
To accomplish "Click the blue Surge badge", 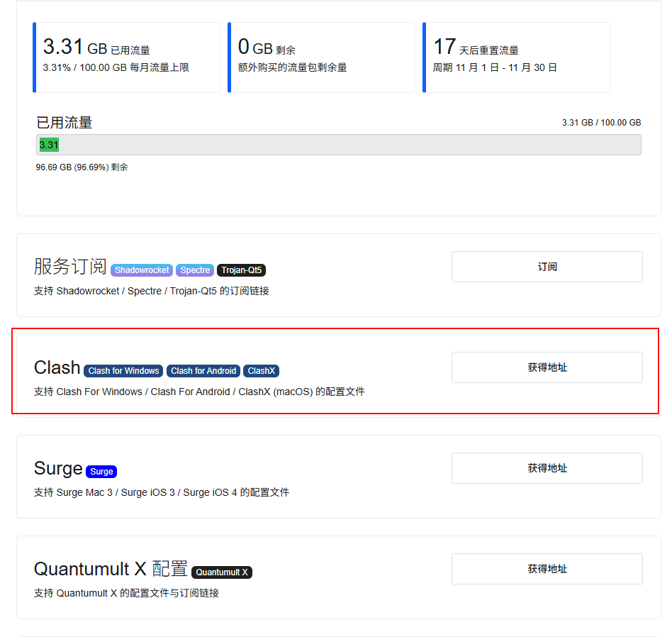I will [x=101, y=472].
